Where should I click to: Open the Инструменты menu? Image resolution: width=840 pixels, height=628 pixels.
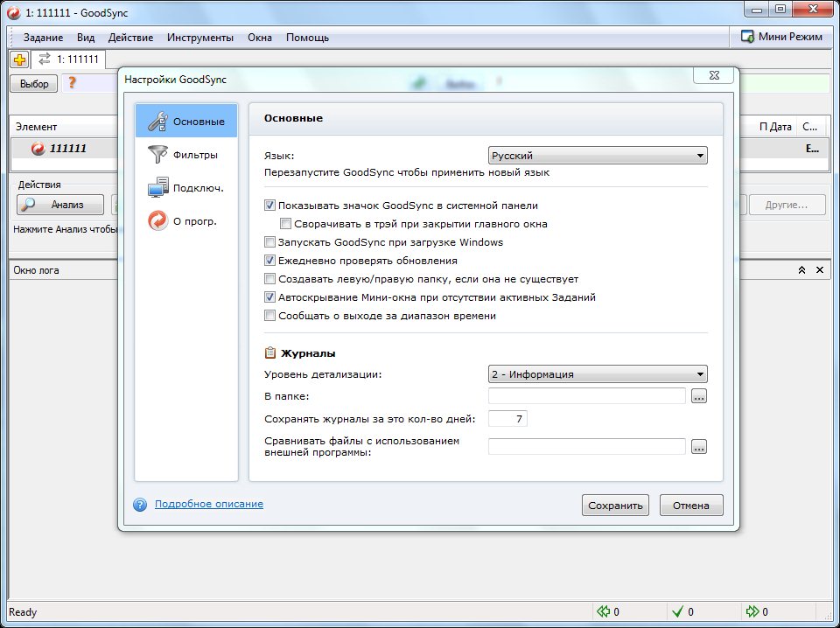click(200, 38)
